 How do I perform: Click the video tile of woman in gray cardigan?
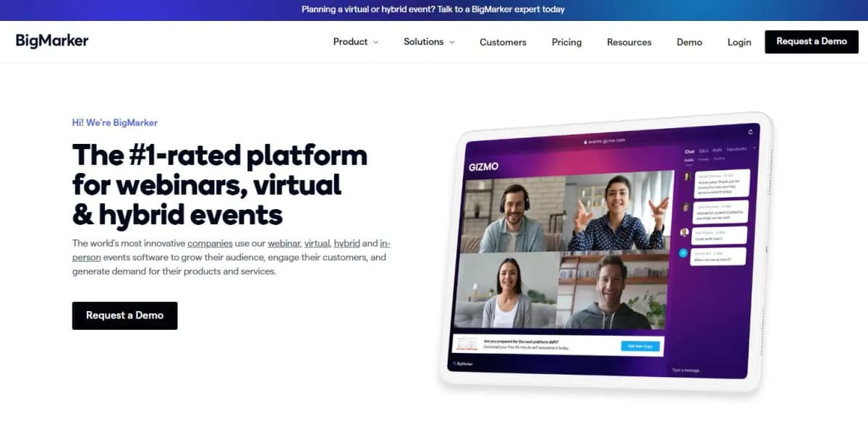[x=506, y=291]
